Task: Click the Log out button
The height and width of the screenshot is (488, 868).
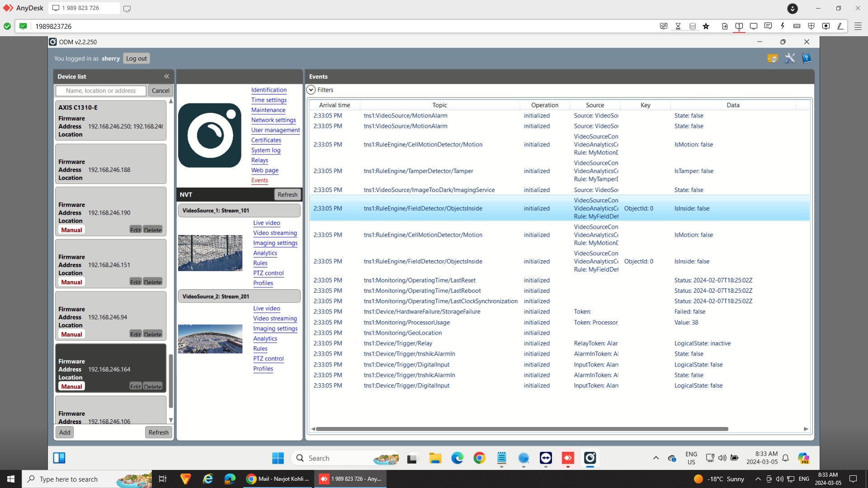Action: point(136,58)
